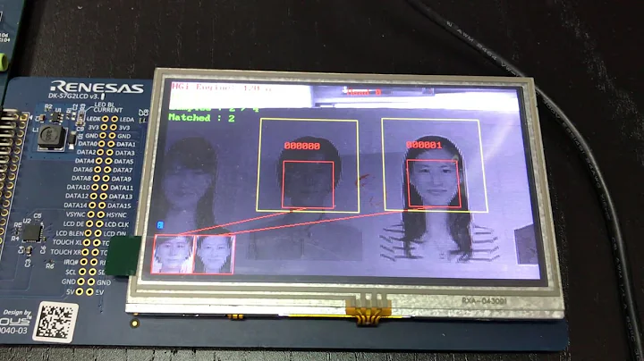Tap the first enrolled face thumbnail

coord(173,254)
